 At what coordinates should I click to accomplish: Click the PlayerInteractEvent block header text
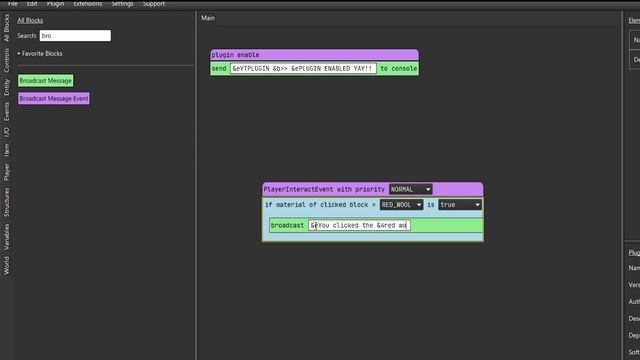pyautogui.click(x=324, y=189)
